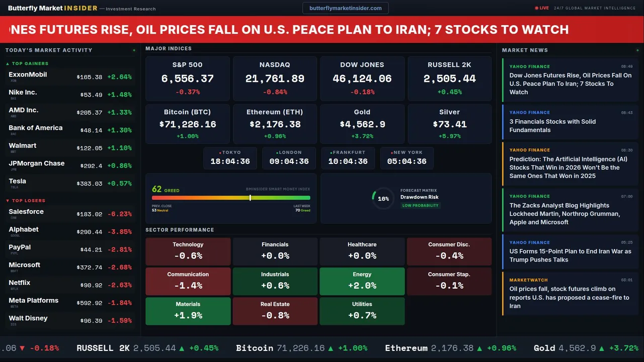Click the green Top Gainers up-triangle icon
Screen dimensions: 644x362
coord(8,64)
